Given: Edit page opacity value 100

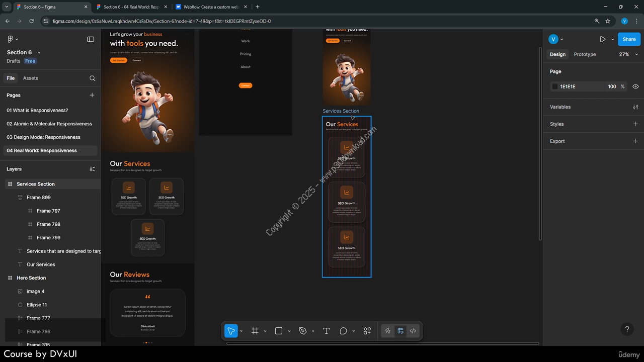Looking at the screenshot, I should pyautogui.click(x=612, y=86).
